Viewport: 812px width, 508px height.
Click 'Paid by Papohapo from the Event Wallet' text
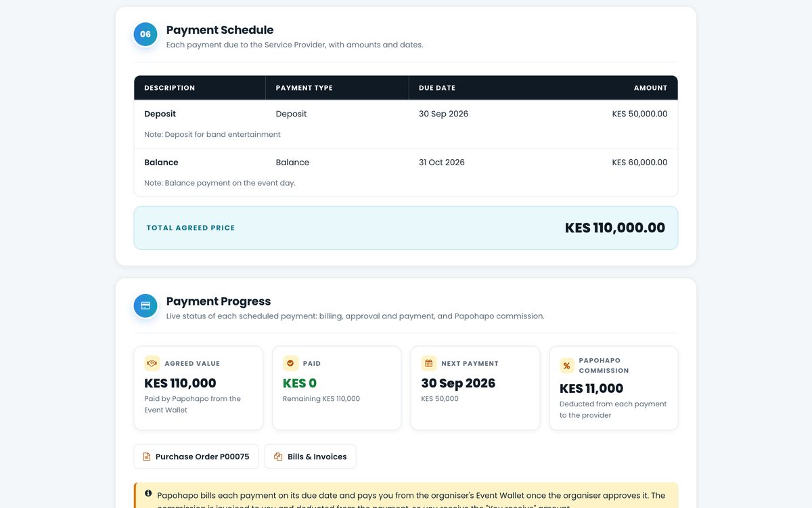pos(193,404)
